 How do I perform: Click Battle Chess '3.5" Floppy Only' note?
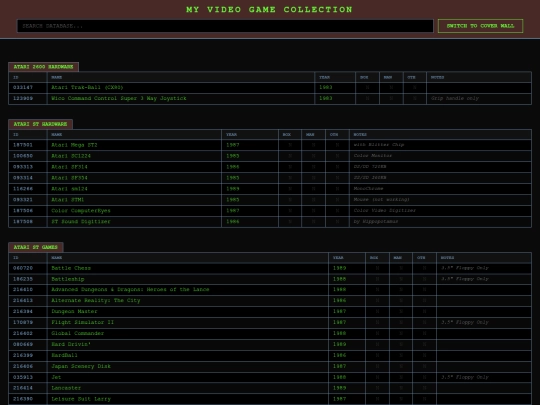(465, 268)
